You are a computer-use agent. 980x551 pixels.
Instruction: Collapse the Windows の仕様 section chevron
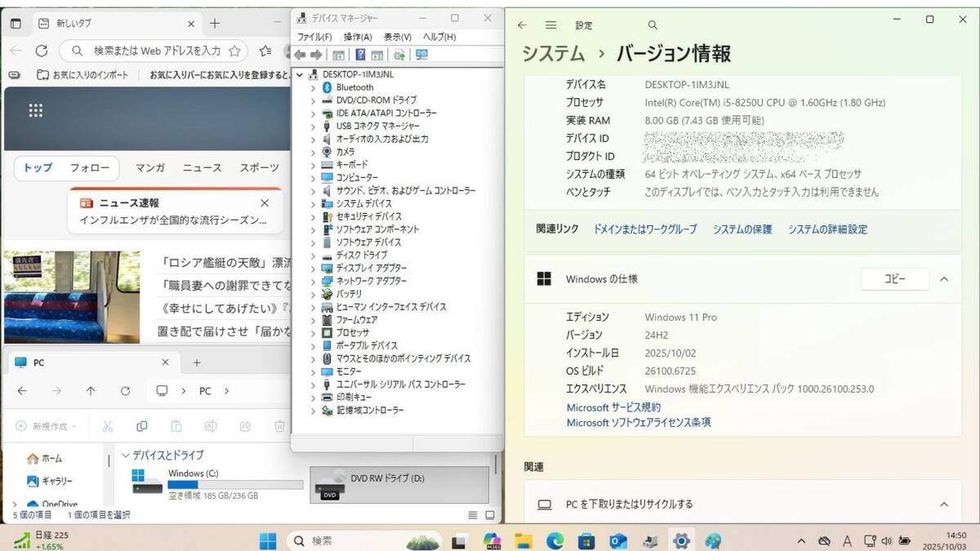pyautogui.click(x=944, y=279)
